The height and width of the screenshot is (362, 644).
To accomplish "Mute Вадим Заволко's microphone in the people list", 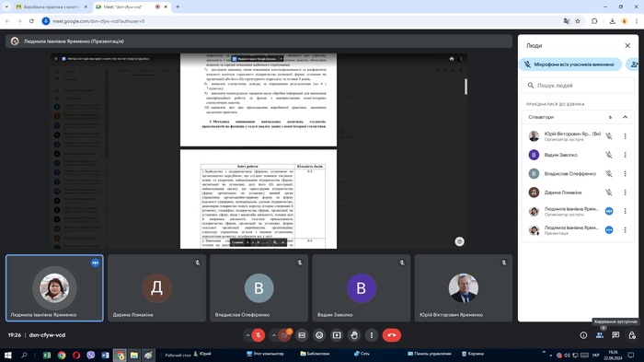I will point(609,155).
